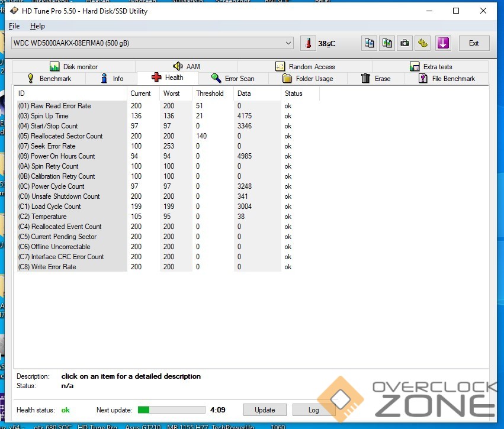The width and height of the screenshot is (504, 429).
Task: Select the (04) Start/Stop Count row
Action: 168,126
